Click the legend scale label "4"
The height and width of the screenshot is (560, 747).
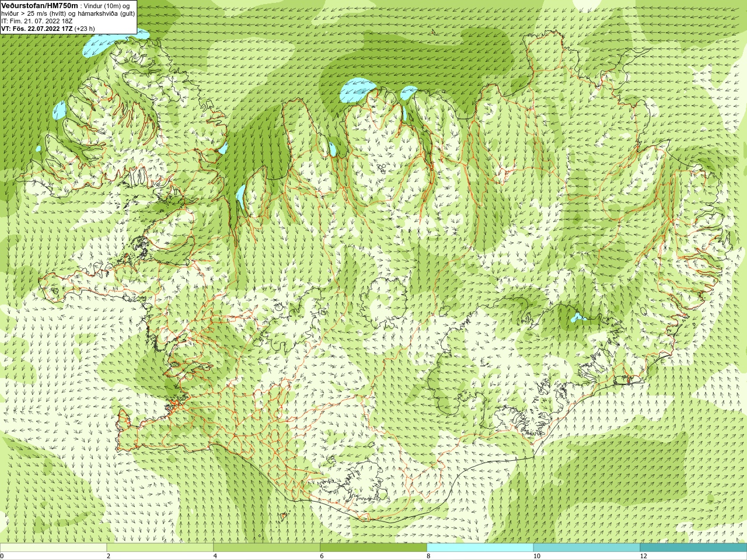tap(215, 556)
